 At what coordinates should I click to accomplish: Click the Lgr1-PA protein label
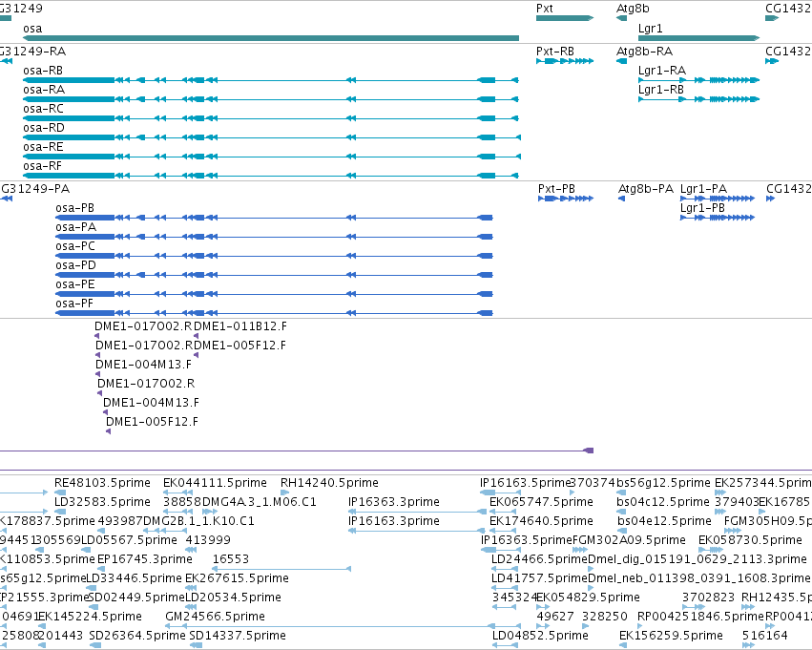click(x=703, y=189)
